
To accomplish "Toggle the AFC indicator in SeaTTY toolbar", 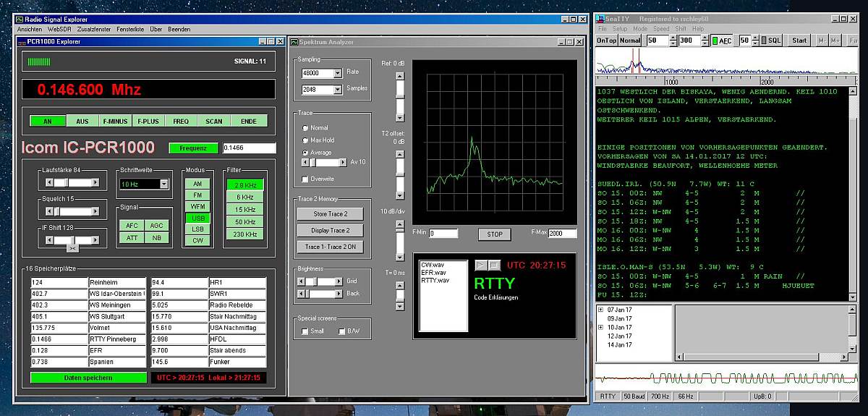I will click(x=723, y=41).
